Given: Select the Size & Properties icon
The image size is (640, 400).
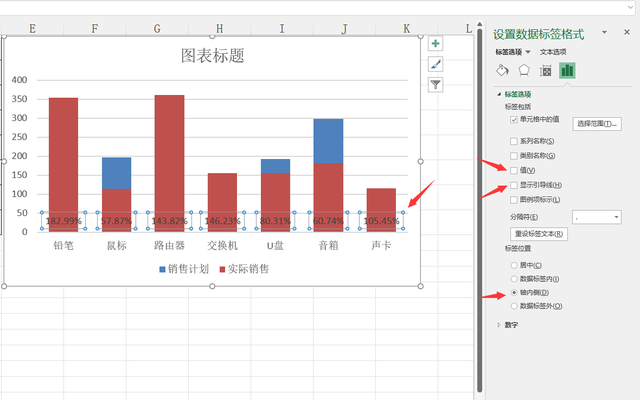Looking at the screenshot, I should (x=545, y=71).
